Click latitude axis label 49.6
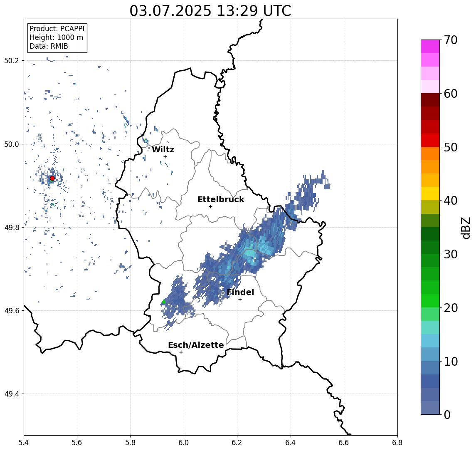The width and height of the screenshot is (476, 451). click(x=12, y=311)
